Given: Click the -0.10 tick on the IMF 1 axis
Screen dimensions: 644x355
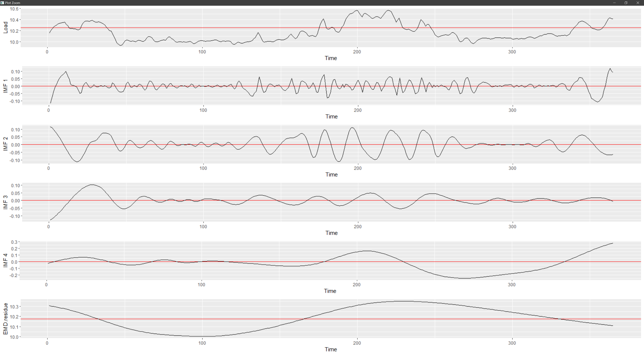Looking at the screenshot, I should pyautogui.click(x=14, y=101).
